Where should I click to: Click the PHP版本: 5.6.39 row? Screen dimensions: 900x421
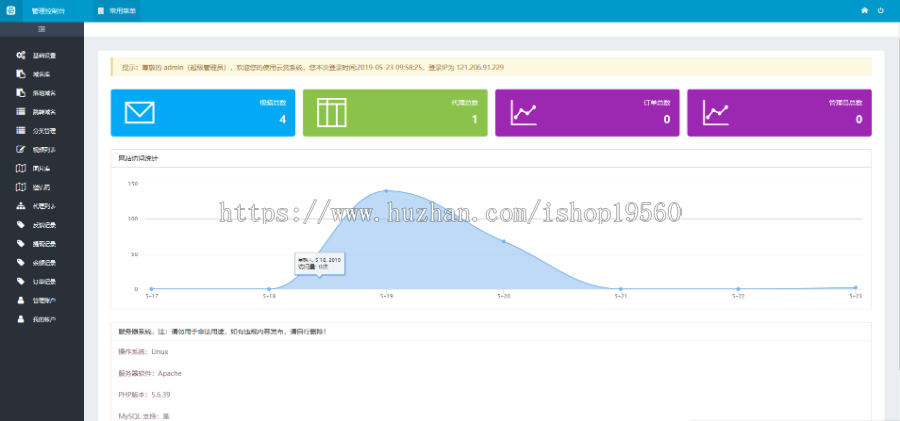pyautogui.click(x=144, y=395)
